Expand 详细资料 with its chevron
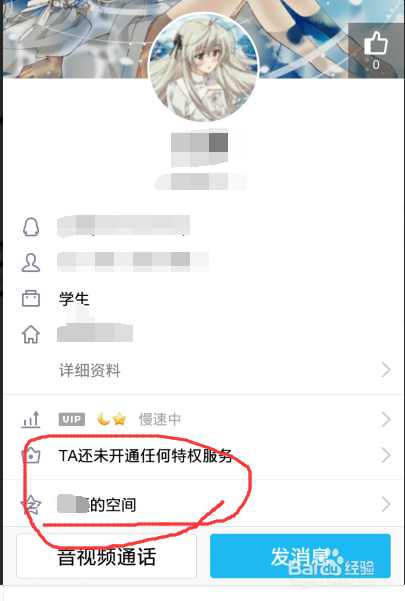Viewport: 405px width, 601px height. 386,370
